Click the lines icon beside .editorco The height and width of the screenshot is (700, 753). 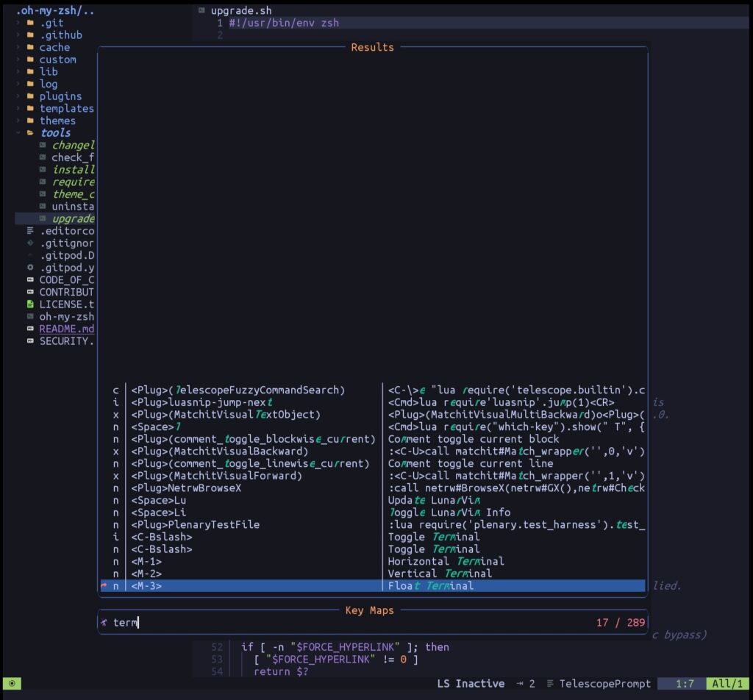[29, 231]
